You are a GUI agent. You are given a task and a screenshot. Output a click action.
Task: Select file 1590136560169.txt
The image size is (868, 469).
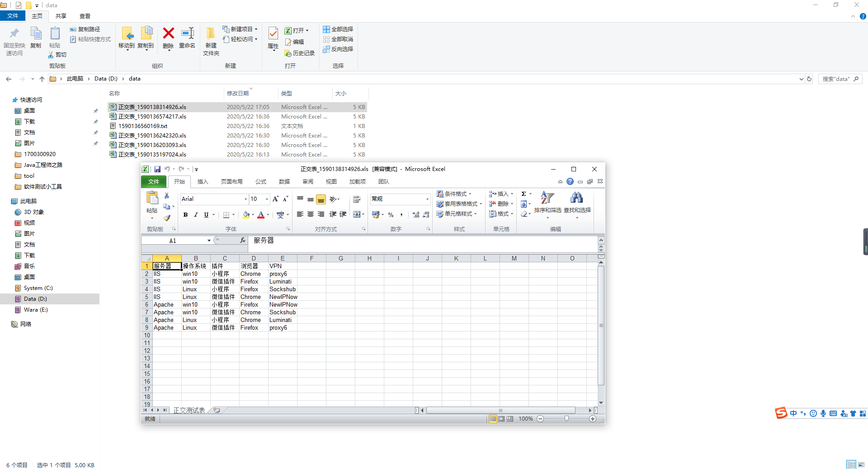143,126
